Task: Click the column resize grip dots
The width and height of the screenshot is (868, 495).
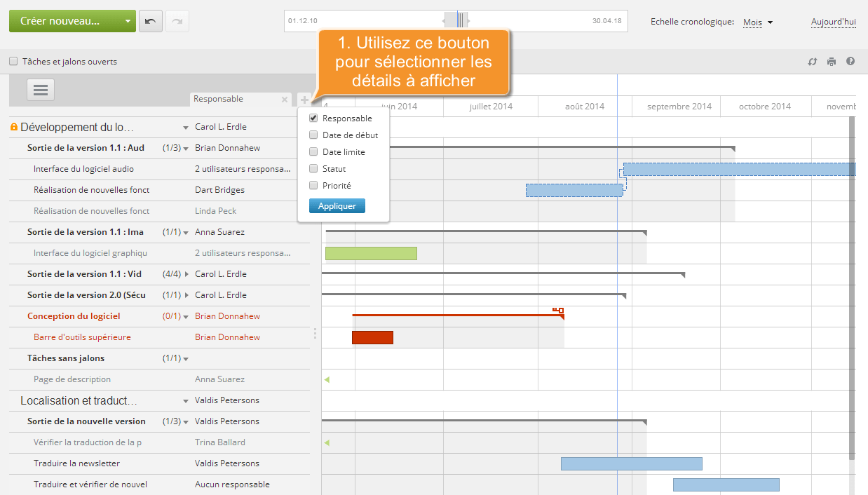Action: (316, 333)
